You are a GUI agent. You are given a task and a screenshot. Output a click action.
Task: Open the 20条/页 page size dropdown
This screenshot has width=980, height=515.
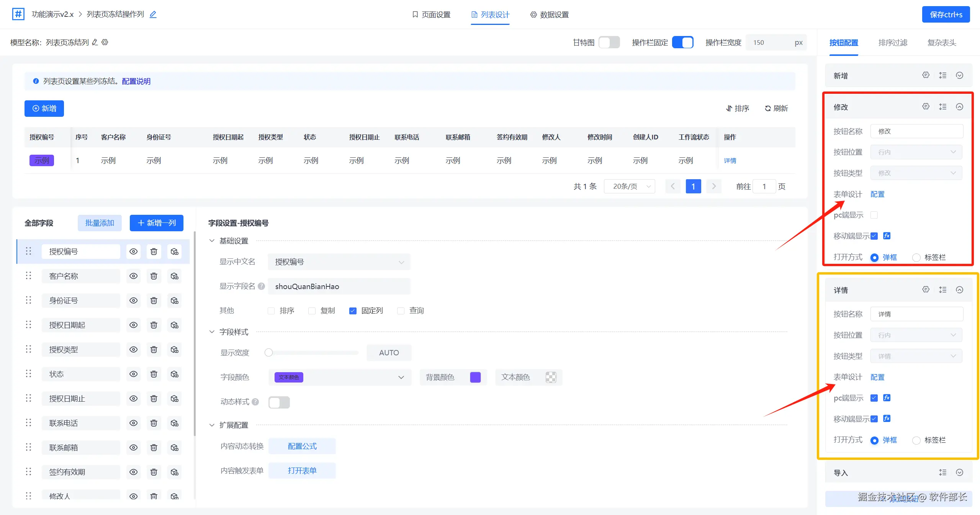[x=629, y=186]
